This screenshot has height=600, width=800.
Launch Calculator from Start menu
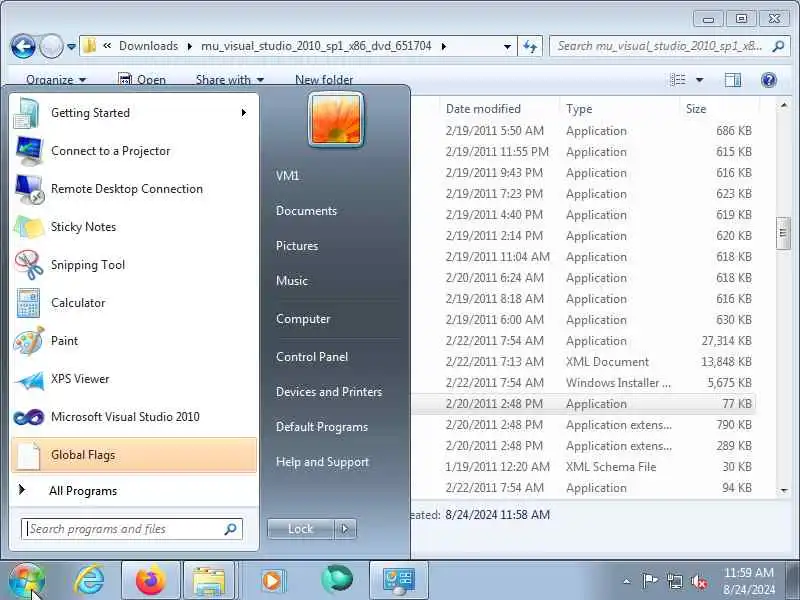pos(134,303)
